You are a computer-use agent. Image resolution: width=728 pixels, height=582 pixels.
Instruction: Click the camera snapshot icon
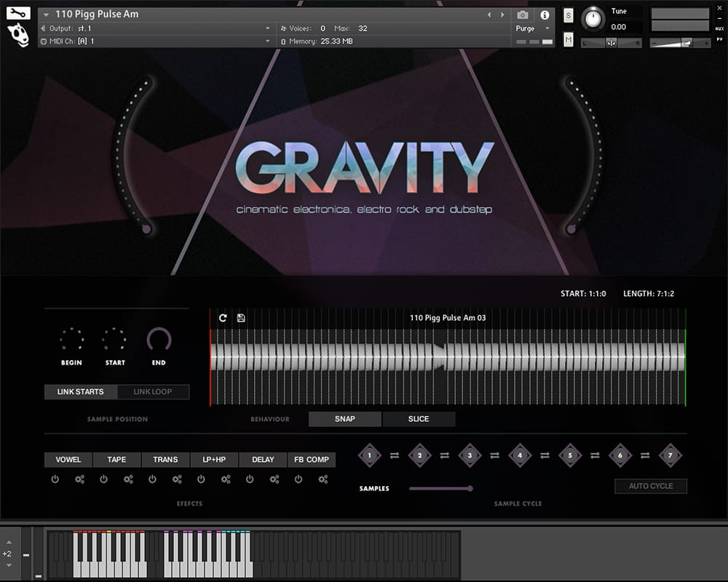(x=523, y=15)
